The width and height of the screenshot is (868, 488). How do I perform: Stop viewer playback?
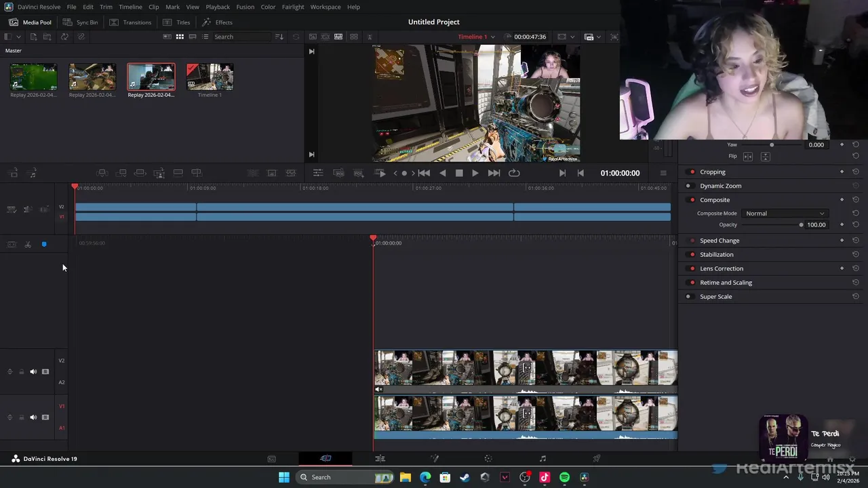[459, 173]
